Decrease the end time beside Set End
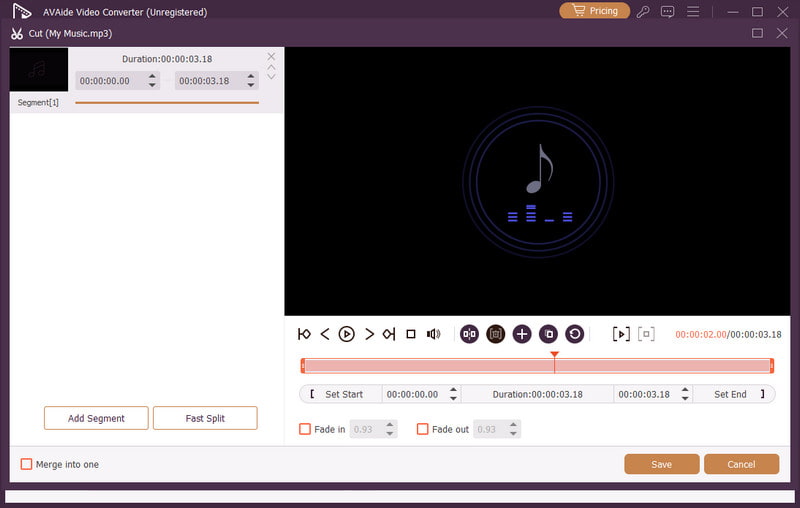The height and width of the screenshot is (508, 800). (685, 399)
